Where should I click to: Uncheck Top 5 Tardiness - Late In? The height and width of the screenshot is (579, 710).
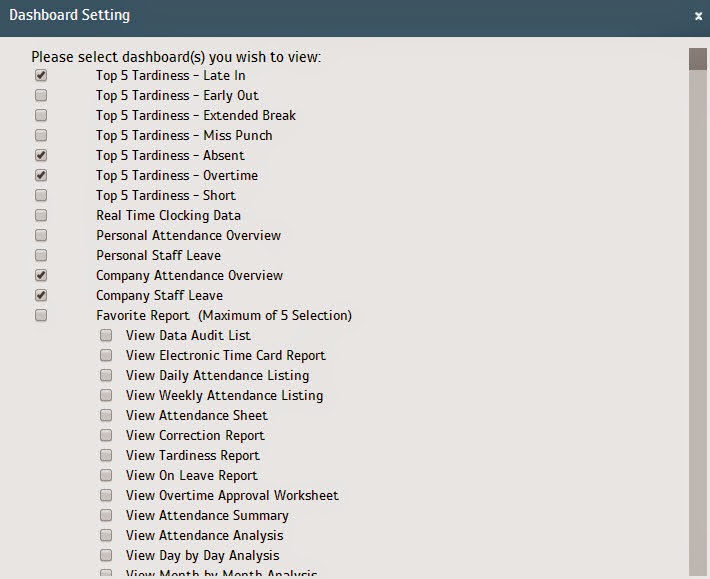[41, 75]
